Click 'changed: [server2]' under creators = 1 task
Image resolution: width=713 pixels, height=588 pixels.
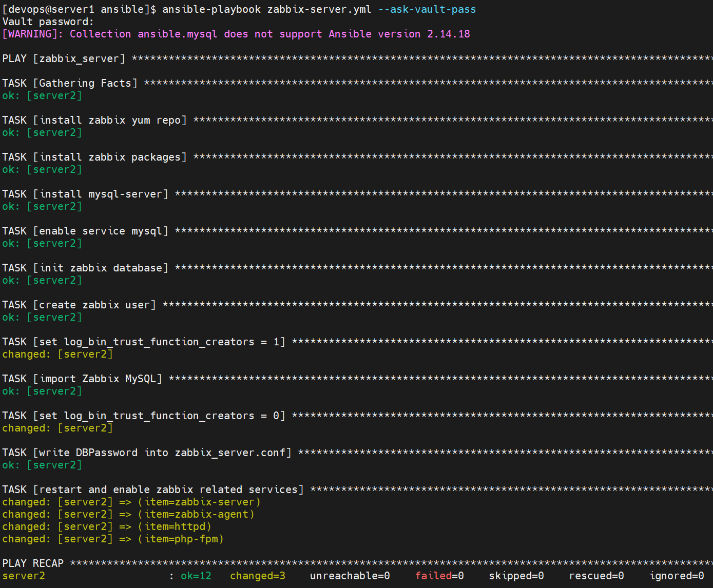(57, 354)
